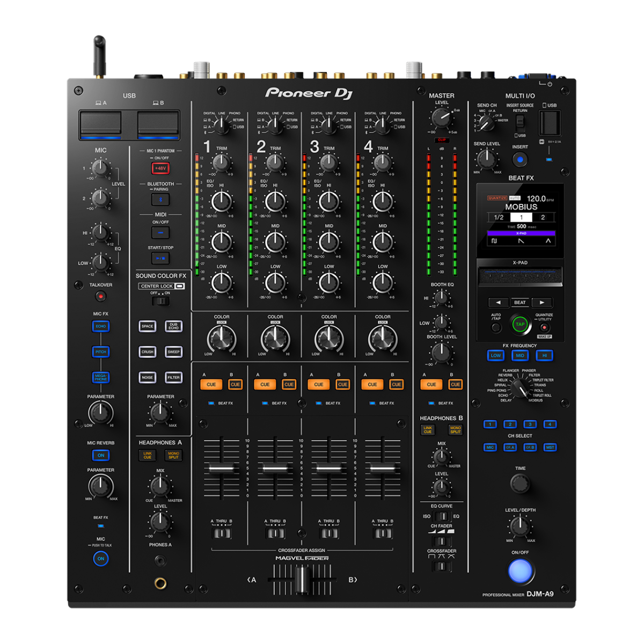Tap the Bluetooth pairing button
Screen dimensions: 644x644
click(160, 200)
